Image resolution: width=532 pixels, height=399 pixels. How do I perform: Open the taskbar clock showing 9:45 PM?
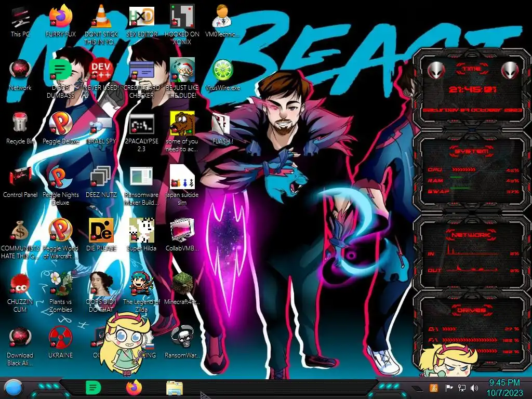click(504, 388)
